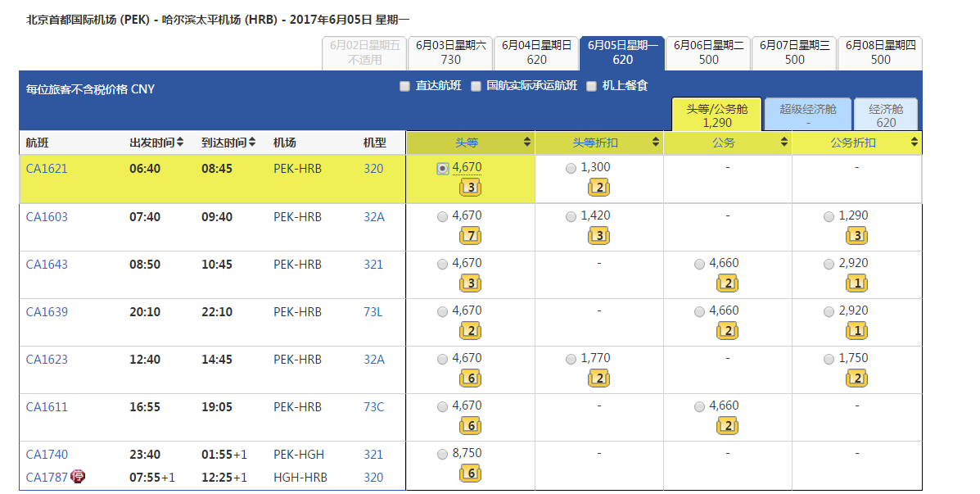Enable the 机上餐食 checkbox
Image resolution: width=980 pixels, height=494 pixels.
point(591,86)
